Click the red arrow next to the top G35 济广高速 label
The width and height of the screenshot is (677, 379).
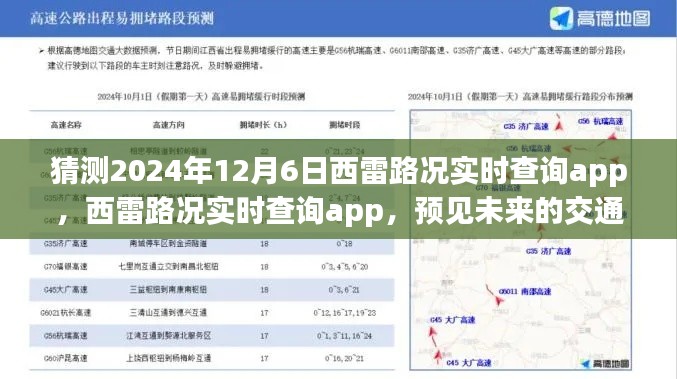(559, 126)
